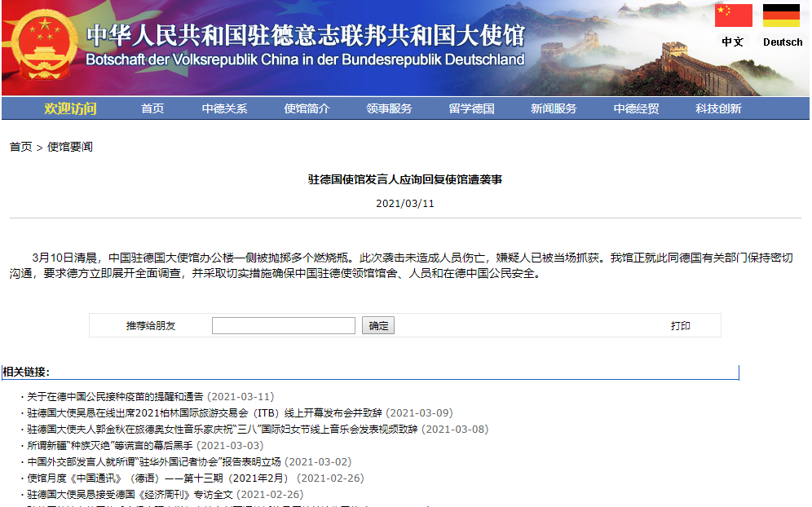Click the Chinese flag icon
The height and width of the screenshot is (507, 812).
(x=733, y=15)
